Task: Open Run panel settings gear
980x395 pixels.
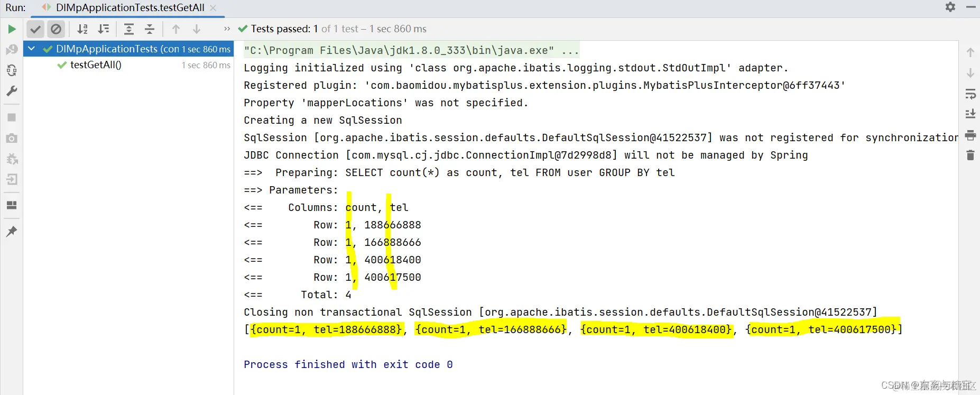Action: (950, 7)
